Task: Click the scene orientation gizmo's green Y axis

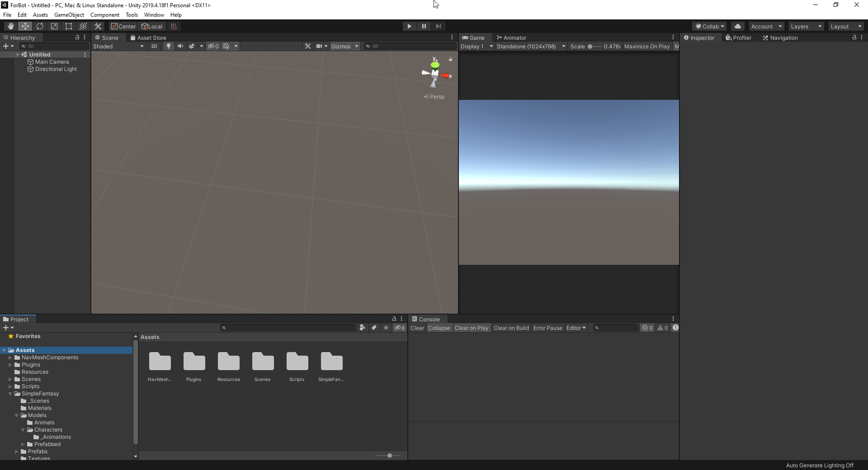Action: [x=435, y=65]
